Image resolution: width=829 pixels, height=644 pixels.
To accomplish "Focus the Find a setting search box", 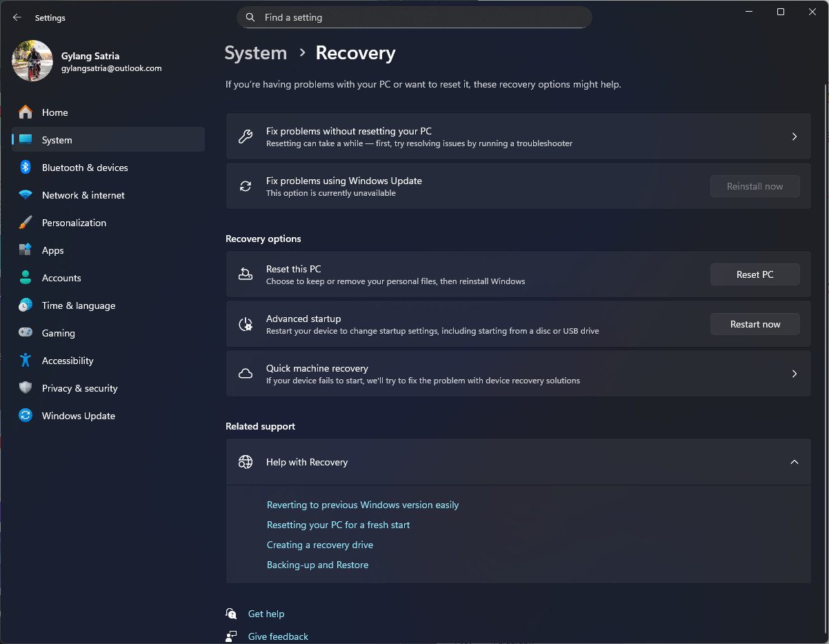I will (414, 17).
